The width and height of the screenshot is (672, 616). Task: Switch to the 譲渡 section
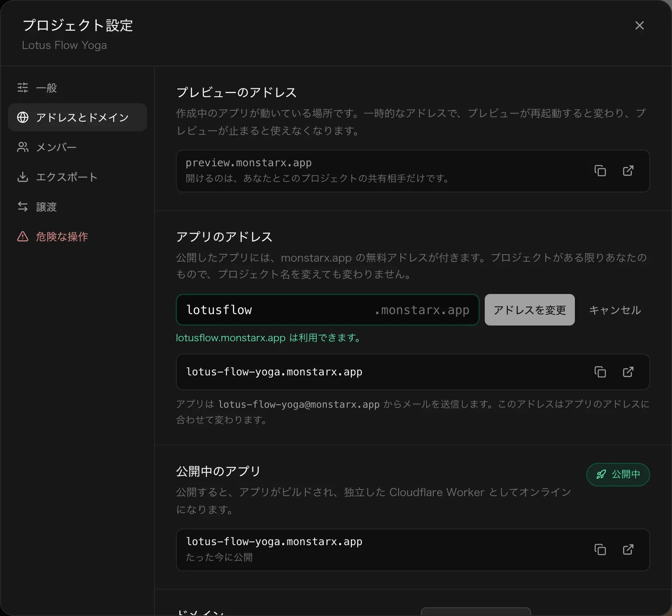tap(77, 206)
